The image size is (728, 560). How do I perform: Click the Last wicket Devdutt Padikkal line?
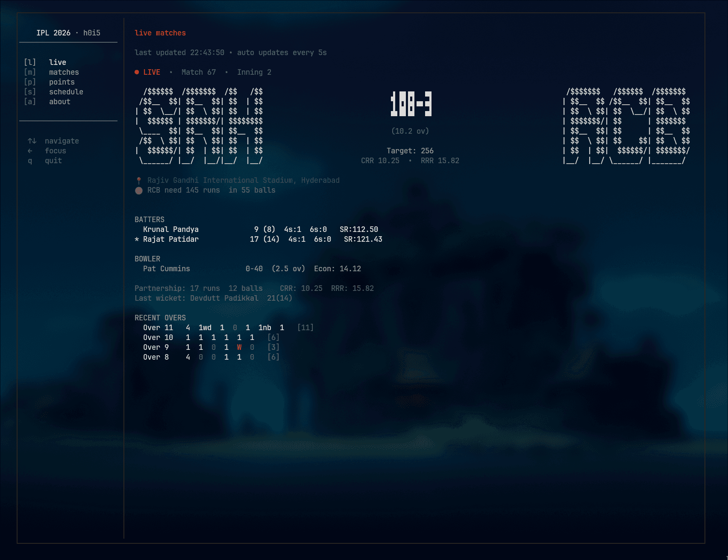pyautogui.click(x=214, y=298)
